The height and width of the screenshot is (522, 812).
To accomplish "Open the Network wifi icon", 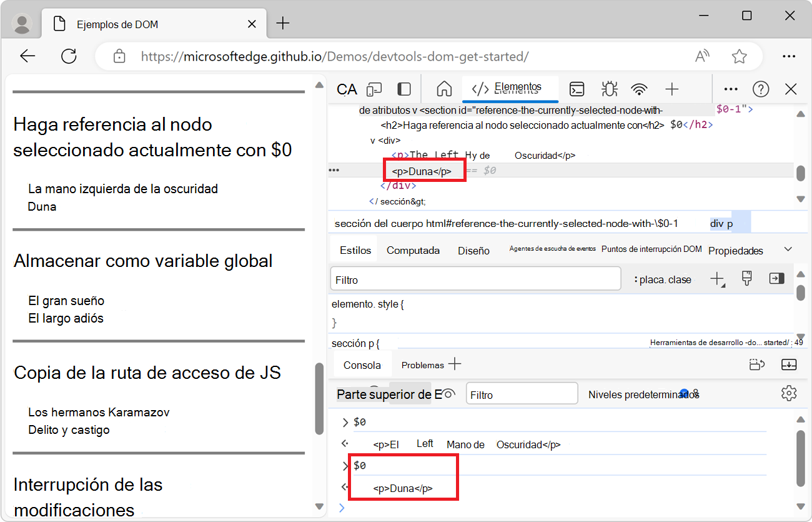I will point(639,89).
